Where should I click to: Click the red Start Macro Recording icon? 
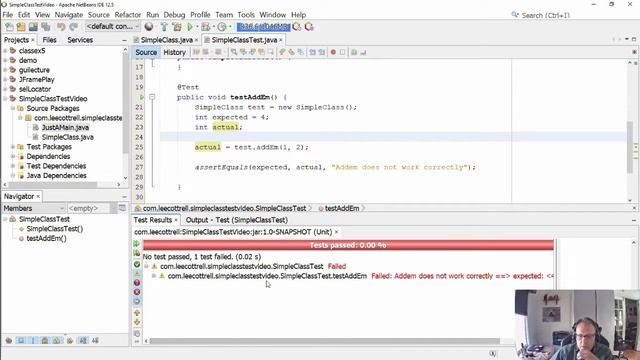click(333, 52)
